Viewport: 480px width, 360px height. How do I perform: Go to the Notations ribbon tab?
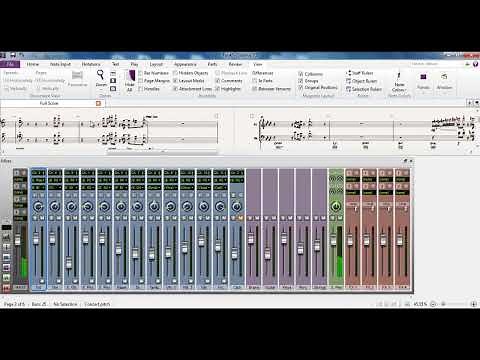91,64
